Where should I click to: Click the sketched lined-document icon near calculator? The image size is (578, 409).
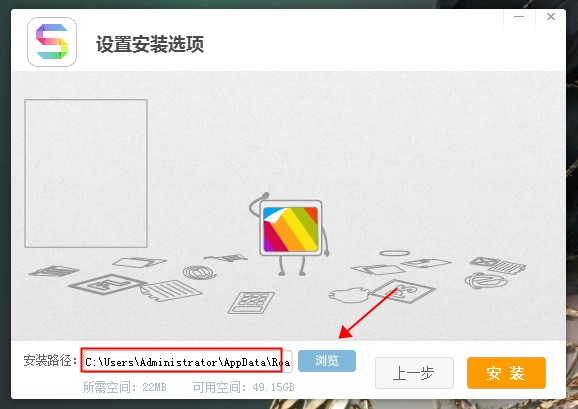coord(171,290)
